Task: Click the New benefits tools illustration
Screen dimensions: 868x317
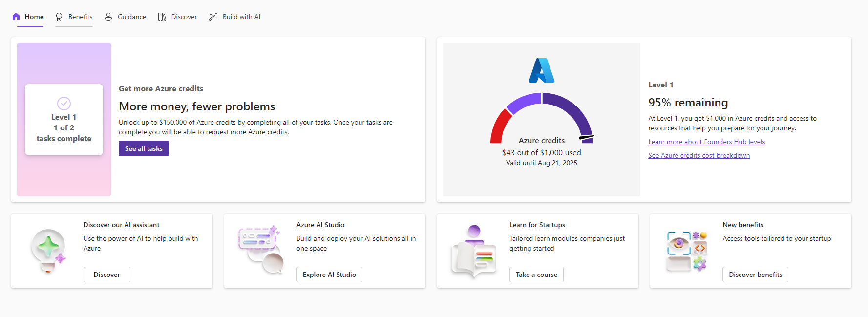Action: [x=687, y=251]
